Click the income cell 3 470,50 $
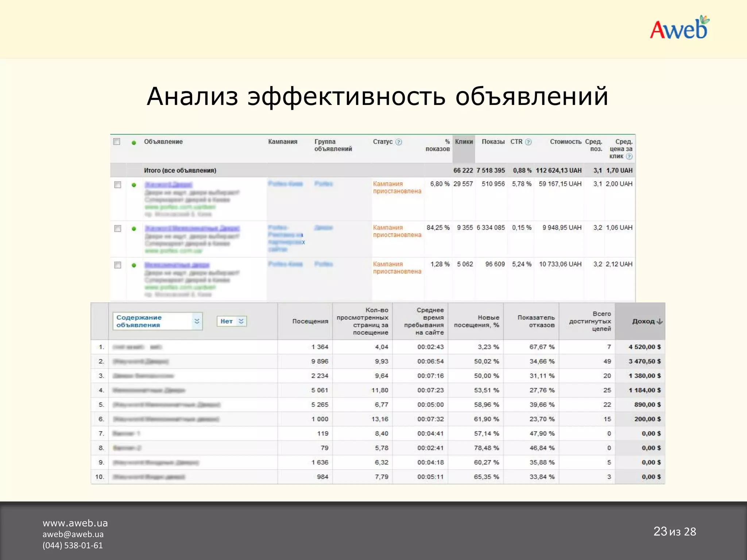The image size is (747, 560). pyautogui.click(x=645, y=361)
